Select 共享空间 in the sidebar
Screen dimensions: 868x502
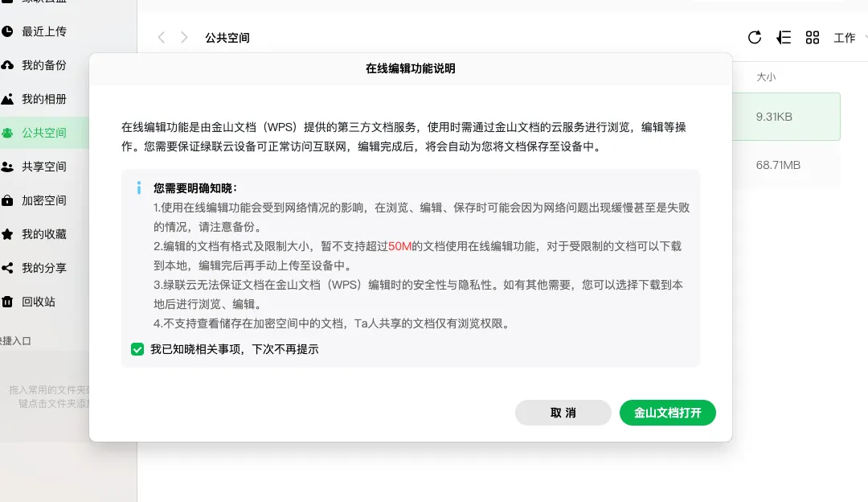pos(44,167)
